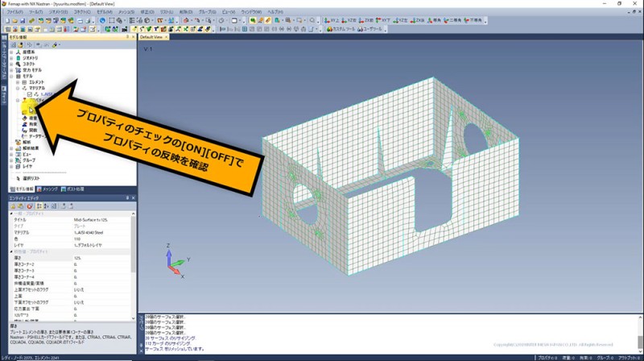Image resolution: width=644 pixels, height=361 pixels.
Task: Expand the エレメント tree node
Action: pyautogui.click(x=18, y=82)
